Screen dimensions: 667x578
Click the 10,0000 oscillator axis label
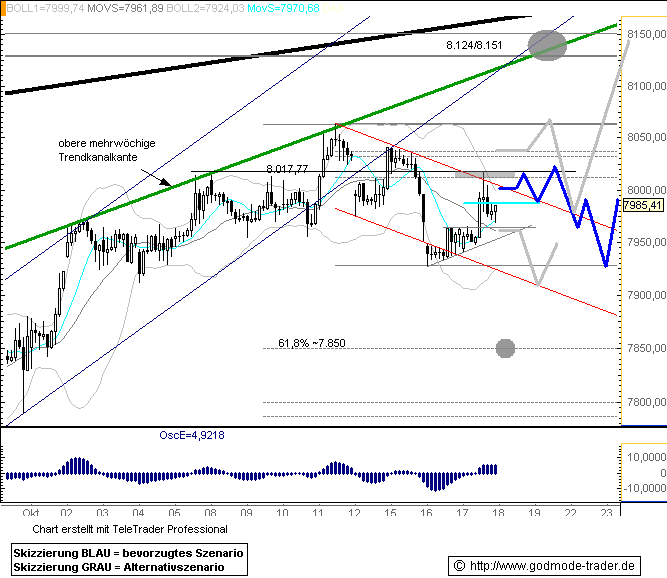coord(647,457)
